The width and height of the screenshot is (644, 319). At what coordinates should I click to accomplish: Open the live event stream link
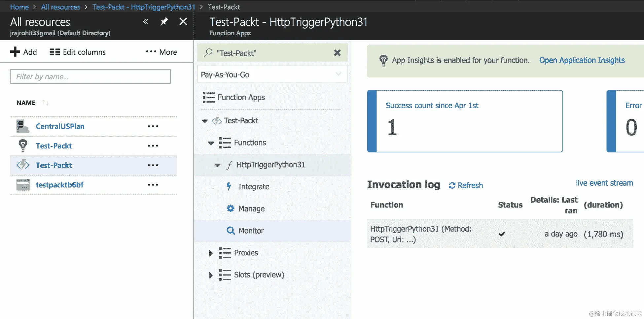[604, 183]
